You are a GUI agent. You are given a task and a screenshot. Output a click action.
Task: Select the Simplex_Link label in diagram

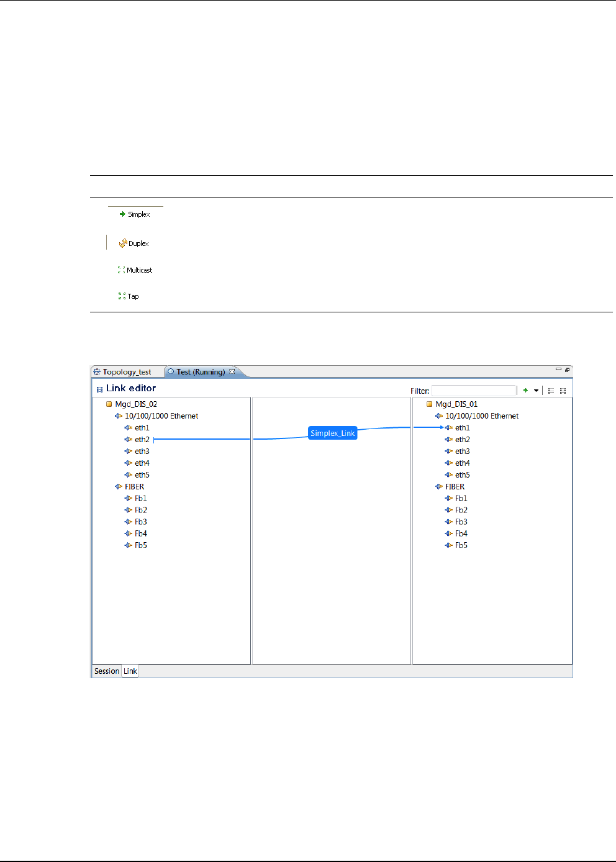(x=333, y=433)
